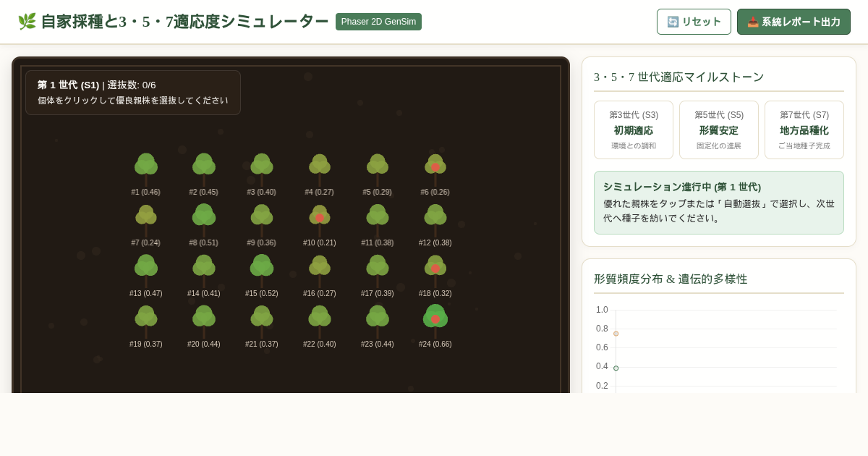The image size is (868, 456).
Task: Select red-flowered plant #18 (0.32)
Action: tap(435, 272)
